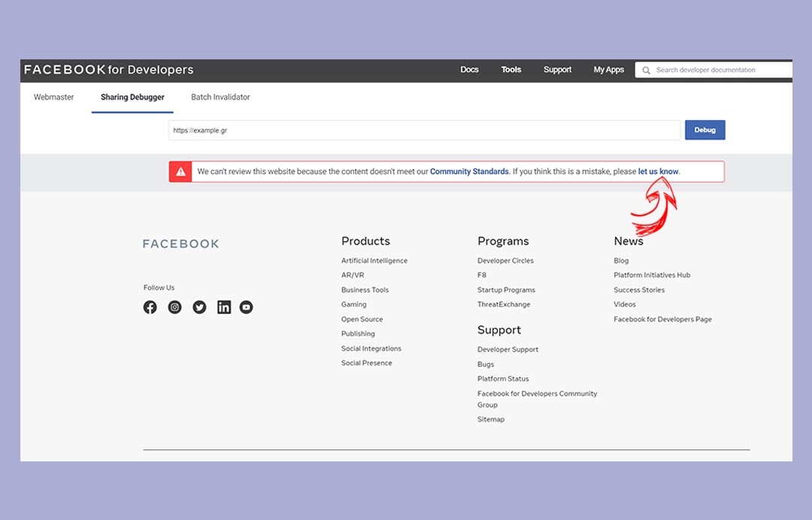Screen dimensions: 812x520
Task: Click the News footer heading
Action: click(x=628, y=241)
